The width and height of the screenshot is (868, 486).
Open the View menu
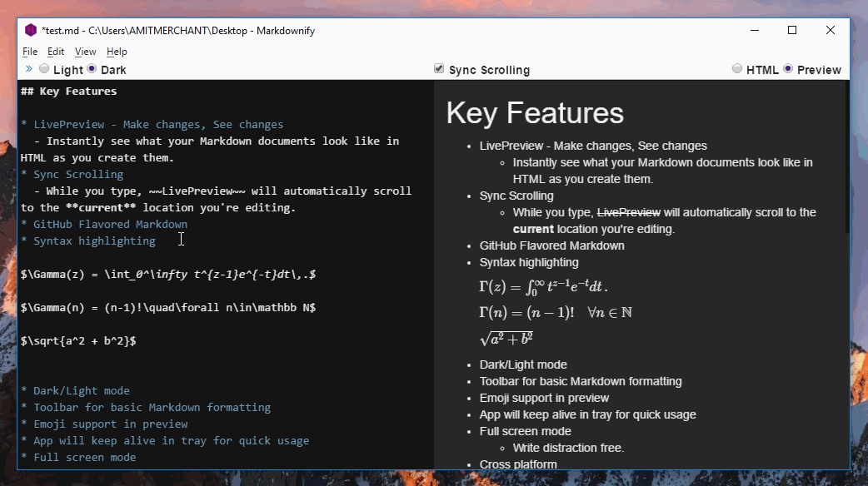coord(85,52)
